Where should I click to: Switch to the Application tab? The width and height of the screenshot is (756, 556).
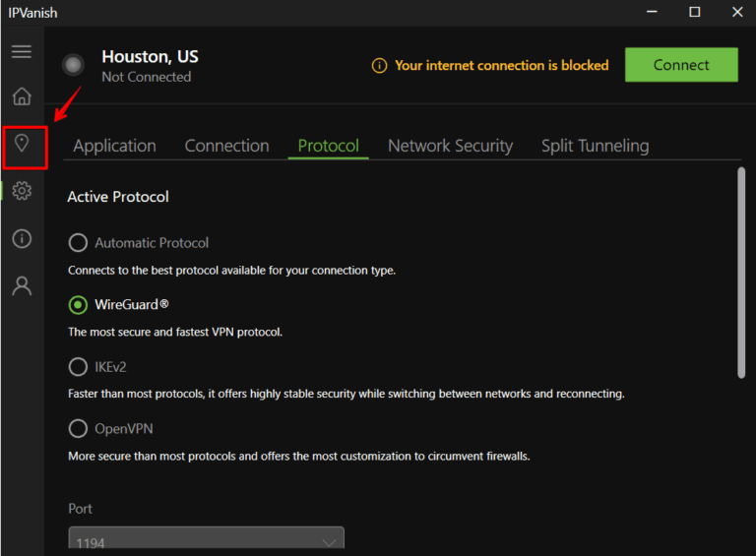(x=114, y=146)
